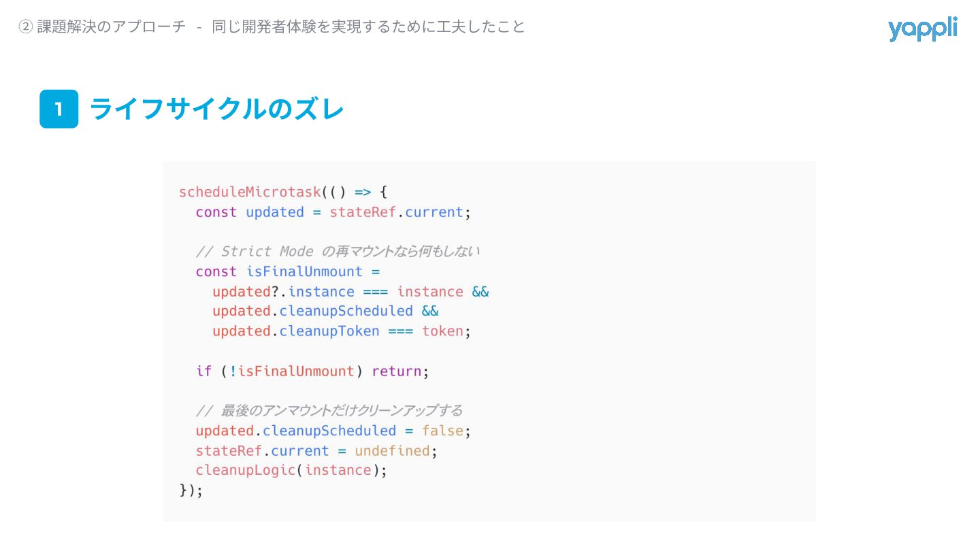Click the line updated.cleanupScheduled = false;

tap(333, 431)
